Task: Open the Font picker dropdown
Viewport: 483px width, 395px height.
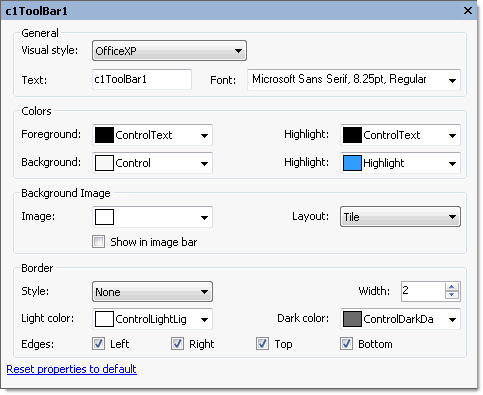Action: [452, 80]
